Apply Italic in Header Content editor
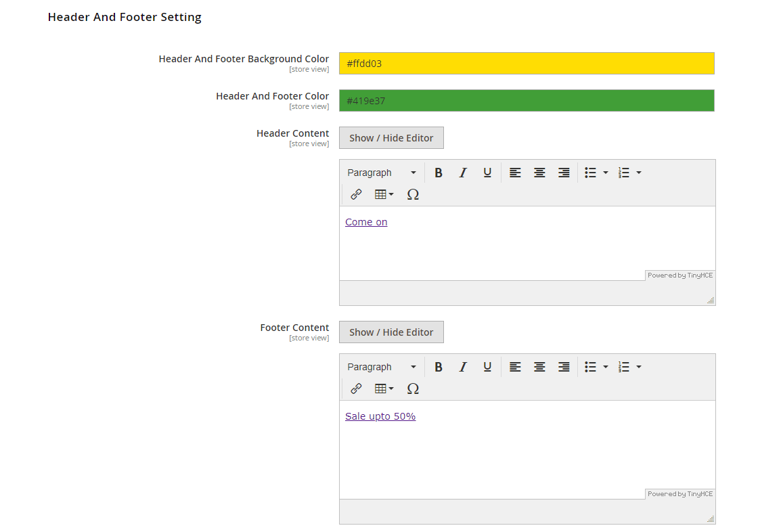The image size is (781, 532). (463, 173)
